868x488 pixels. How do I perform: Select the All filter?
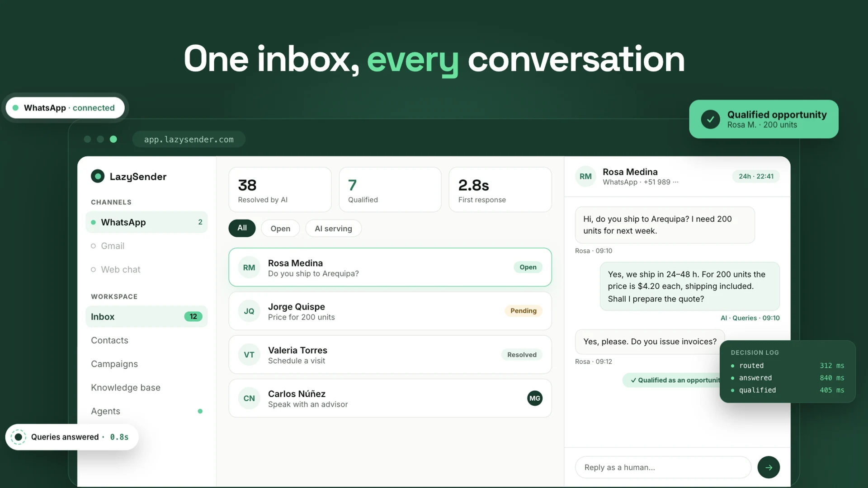(242, 228)
